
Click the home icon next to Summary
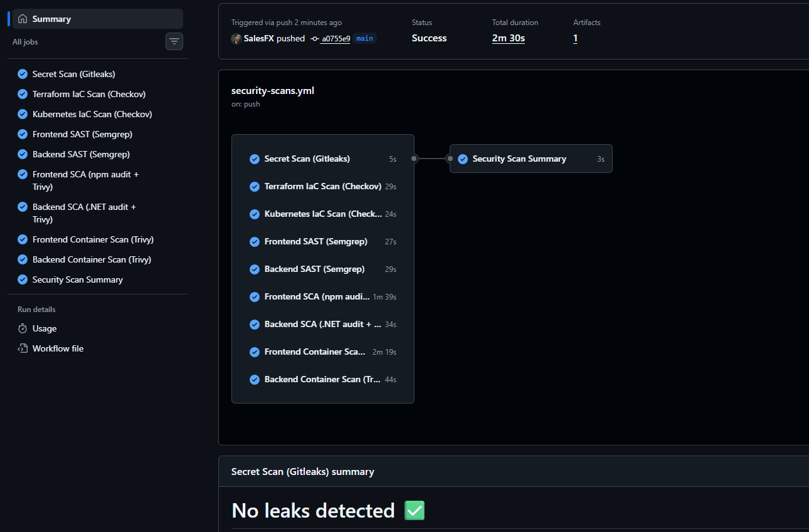(23, 19)
